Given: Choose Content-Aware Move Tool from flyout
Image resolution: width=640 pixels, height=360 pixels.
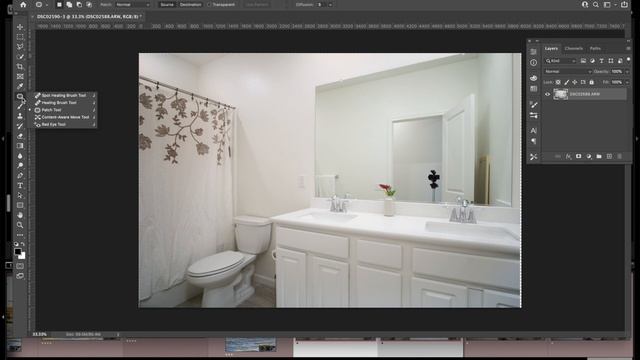Looking at the screenshot, I should click(x=65, y=117).
